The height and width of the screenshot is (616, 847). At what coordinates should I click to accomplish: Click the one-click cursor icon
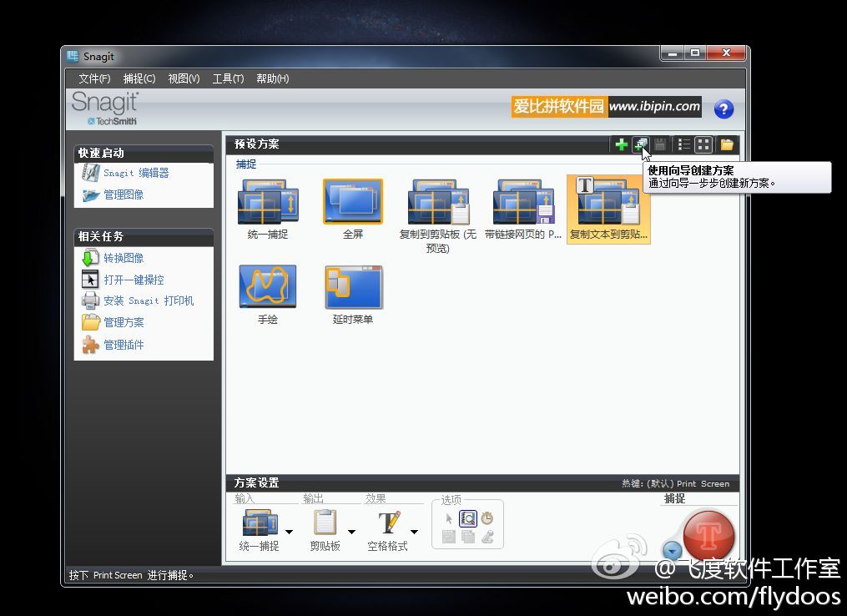coord(90,279)
